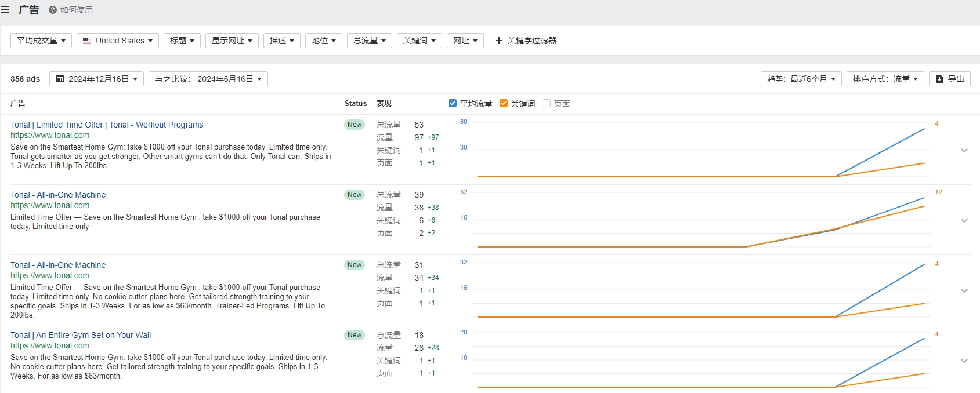
Task: Uncheck the 平均流量 checkbox
Action: pos(453,103)
